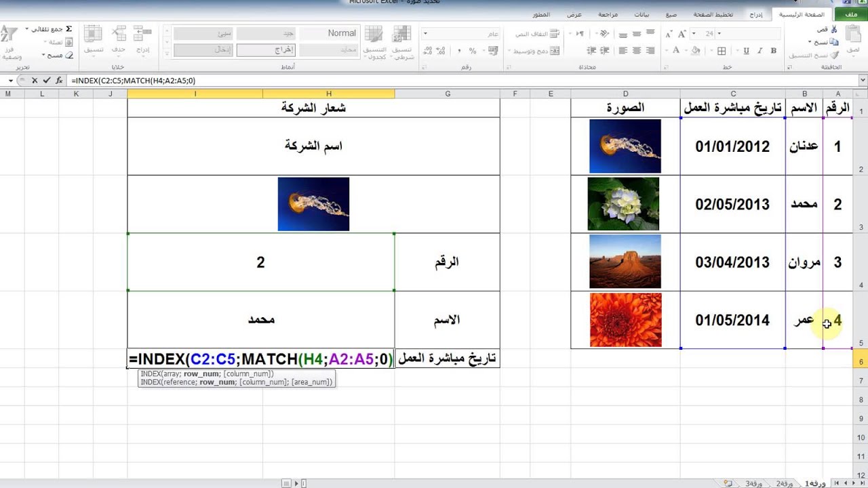
Task: Expand the formula bar
Action: point(863,80)
